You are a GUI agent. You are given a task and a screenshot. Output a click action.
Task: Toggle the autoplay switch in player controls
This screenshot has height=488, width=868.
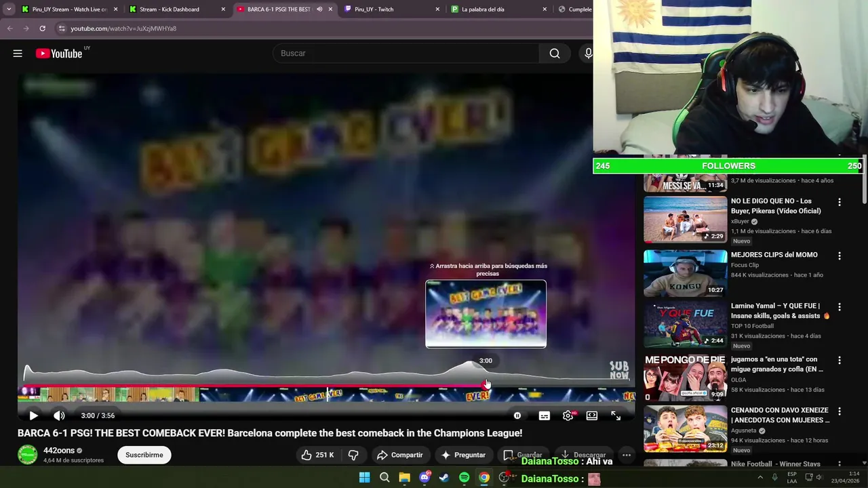[x=517, y=415]
